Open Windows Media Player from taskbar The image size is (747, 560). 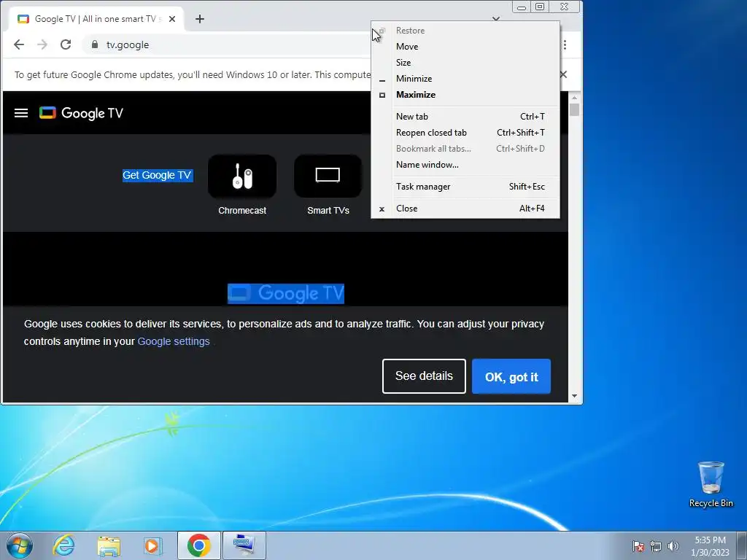[x=152, y=545]
